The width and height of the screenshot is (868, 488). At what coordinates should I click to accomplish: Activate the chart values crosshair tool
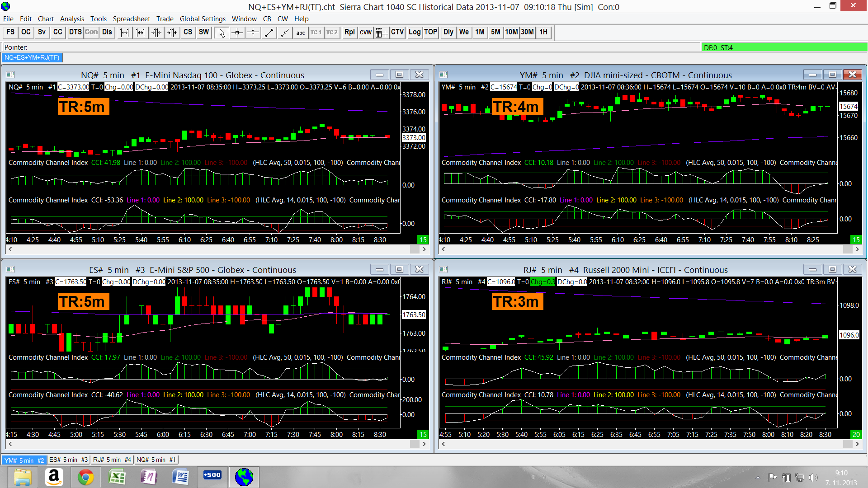[x=237, y=33]
